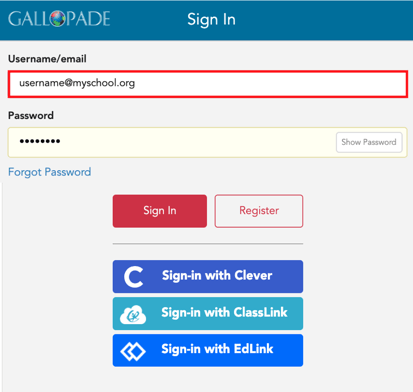Image resolution: width=413 pixels, height=392 pixels.
Task: Click the white Clever C icon
Action: click(x=134, y=277)
